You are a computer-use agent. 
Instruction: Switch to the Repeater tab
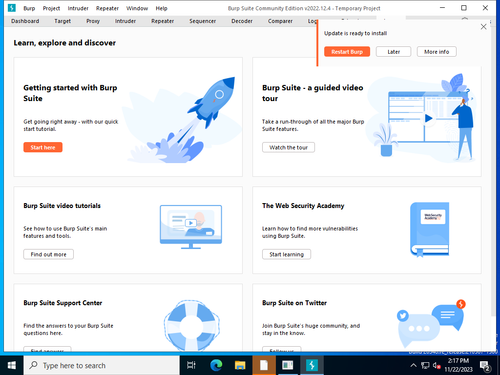(163, 21)
